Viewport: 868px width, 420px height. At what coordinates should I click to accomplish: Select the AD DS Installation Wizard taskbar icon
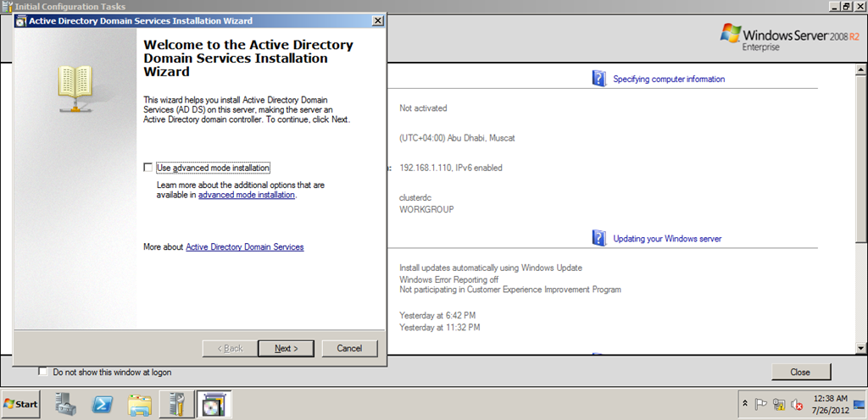[x=214, y=405]
